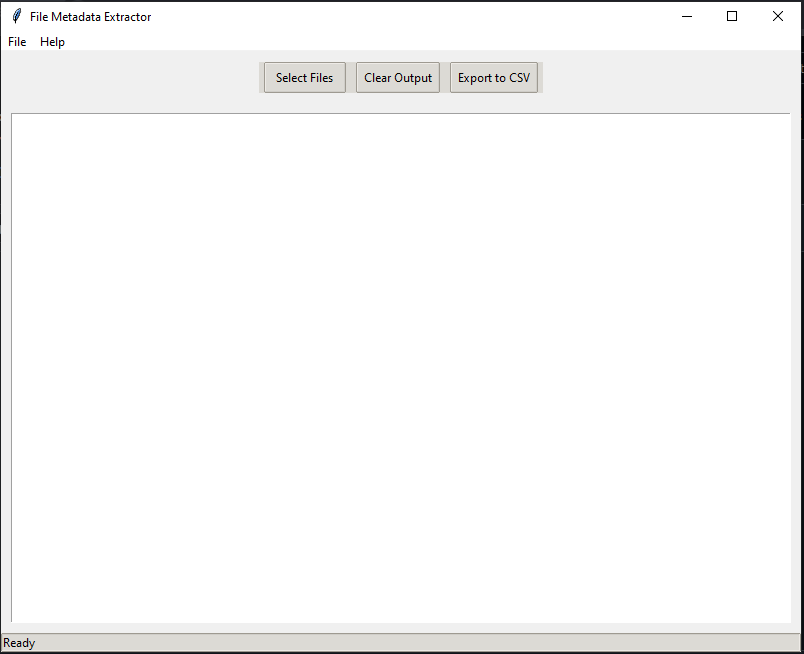Minimize the File Metadata Extractor window

pos(687,16)
